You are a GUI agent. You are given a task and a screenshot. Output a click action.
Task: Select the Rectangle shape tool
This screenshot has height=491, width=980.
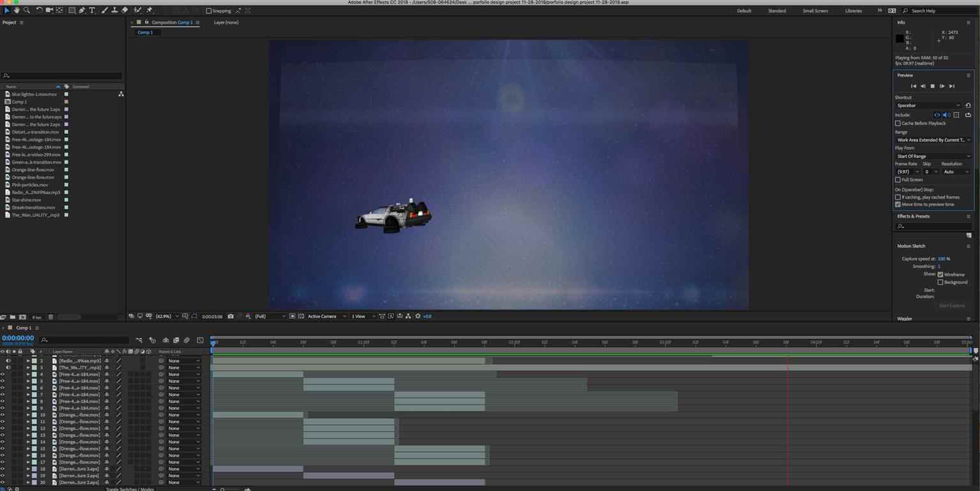pyautogui.click(x=72, y=10)
